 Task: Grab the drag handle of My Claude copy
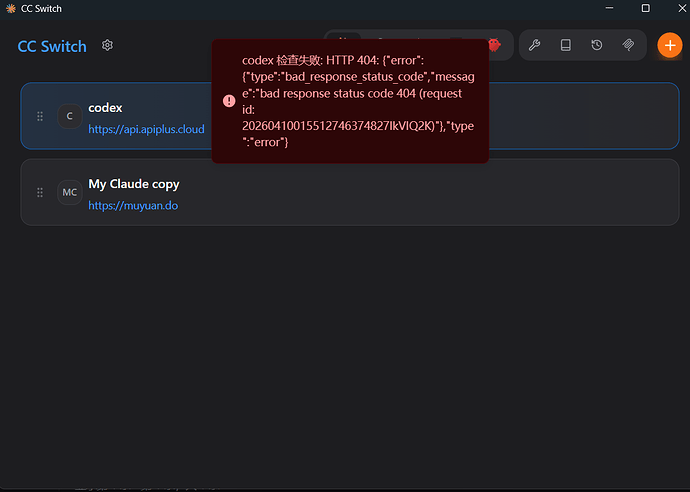[40, 192]
